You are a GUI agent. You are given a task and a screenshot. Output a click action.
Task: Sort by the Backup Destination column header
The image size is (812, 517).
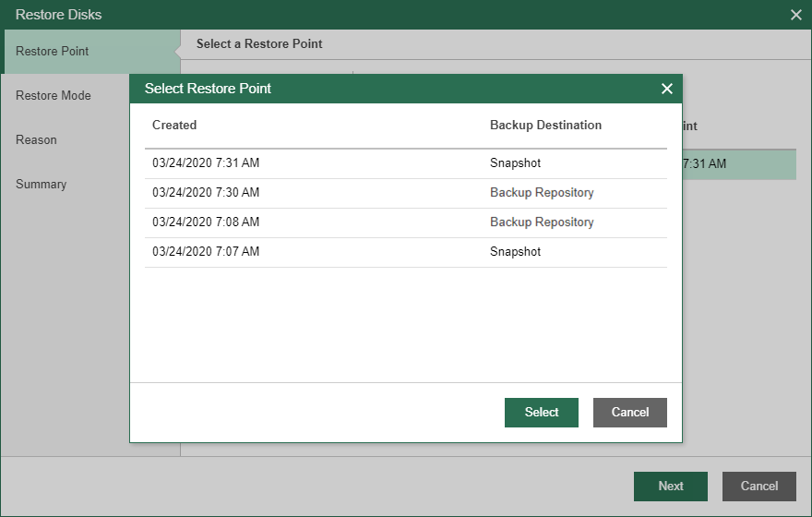tap(545, 126)
